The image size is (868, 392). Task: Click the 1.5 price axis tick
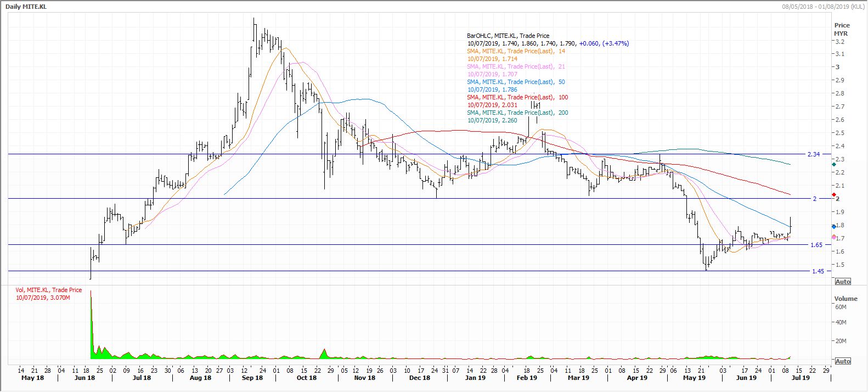tap(839, 265)
